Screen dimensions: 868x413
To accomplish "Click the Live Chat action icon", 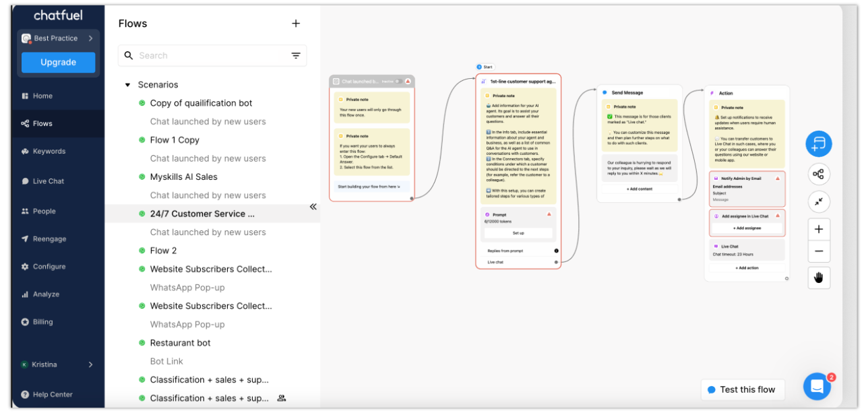I will tap(716, 247).
